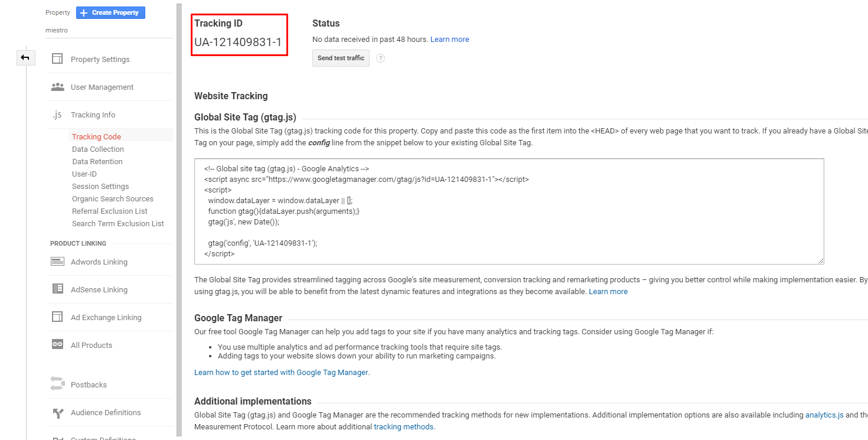Click Send test traffic button
Image resolution: width=868 pixels, height=440 pixels.
[341, 58]
